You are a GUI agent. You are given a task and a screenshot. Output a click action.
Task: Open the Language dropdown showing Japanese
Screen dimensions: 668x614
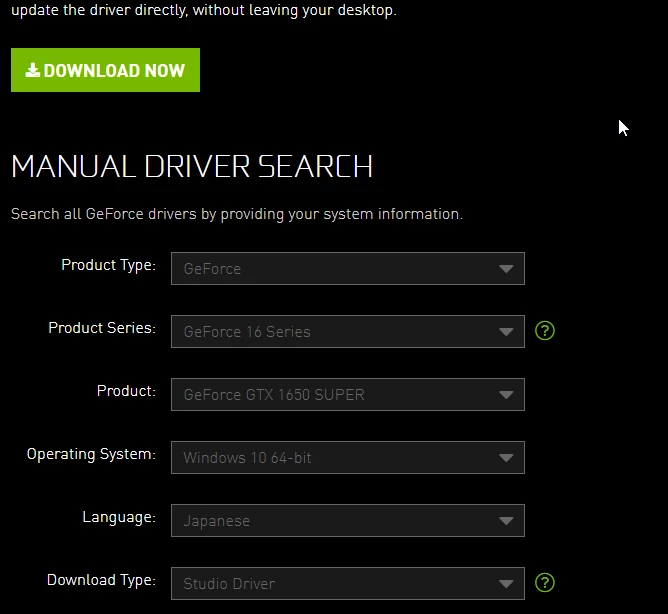348,521
